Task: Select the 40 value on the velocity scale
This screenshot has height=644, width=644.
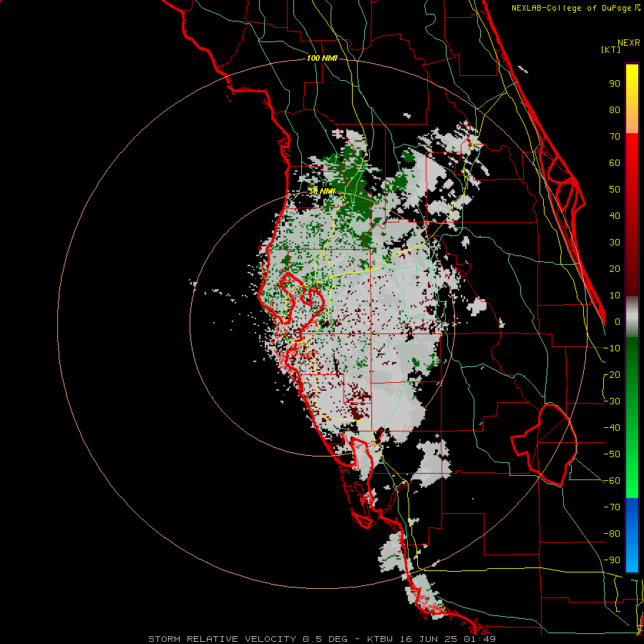Action: tap(615, 215)
